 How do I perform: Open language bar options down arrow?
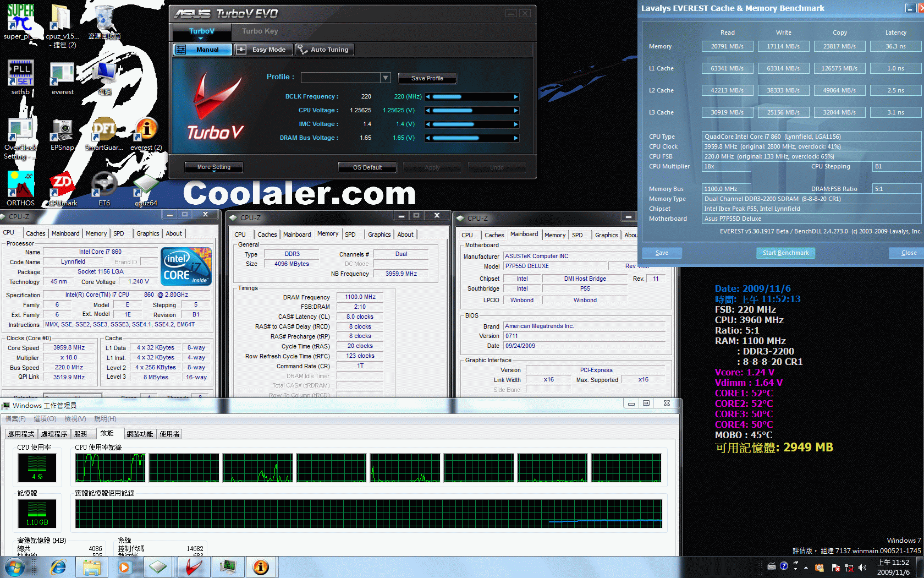tap(796, 570)
